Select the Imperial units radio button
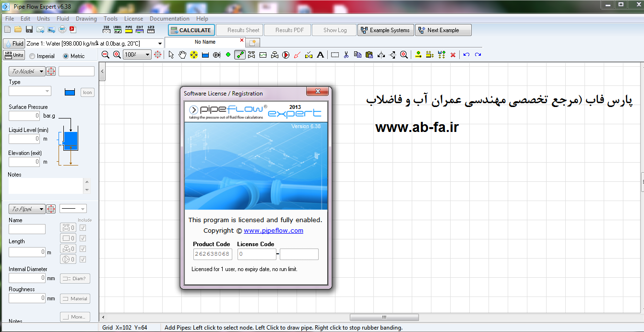The width and height of the screenshot is (644, 332). pyautogui.click(x=32, y=56)
